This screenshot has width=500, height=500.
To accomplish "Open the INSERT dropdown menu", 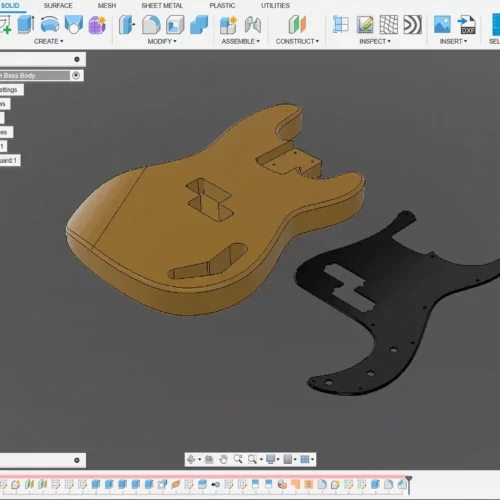I will click(453, 41).
